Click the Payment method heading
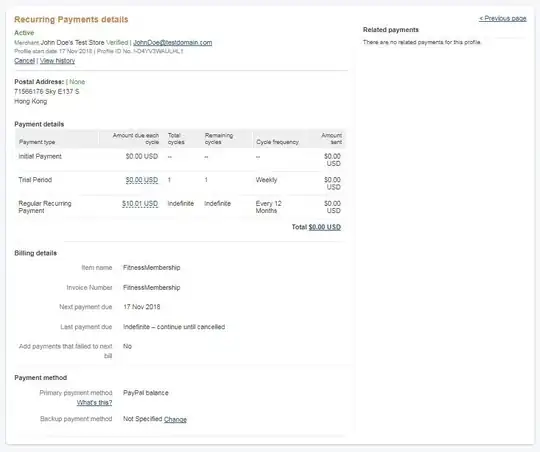540x452 pixels. tap(41, 378)
